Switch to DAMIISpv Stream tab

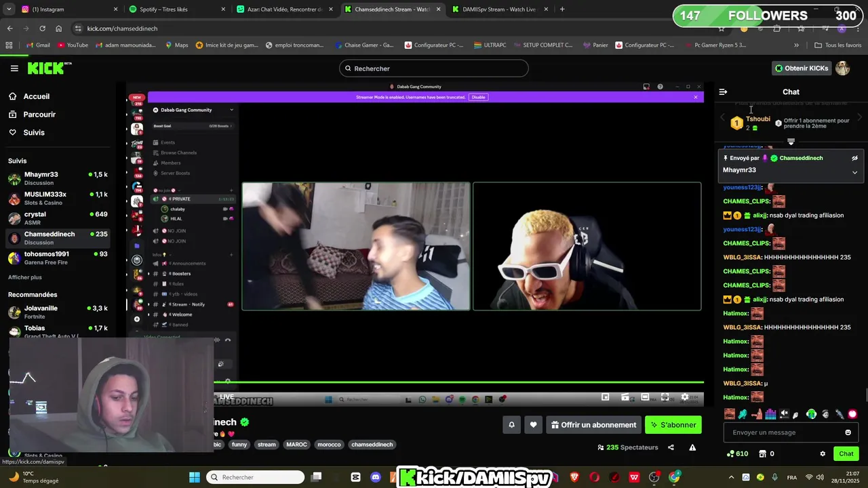[500, 9]
